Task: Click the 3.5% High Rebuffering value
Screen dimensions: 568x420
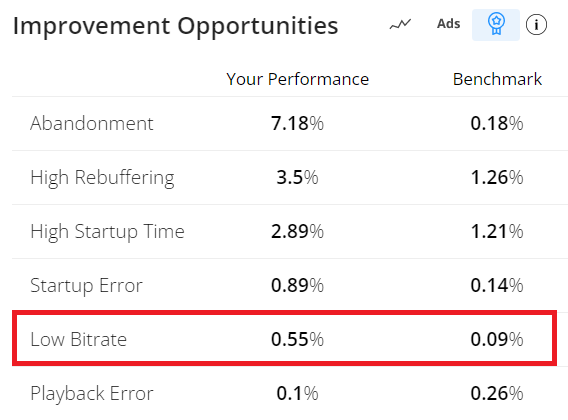Action: tap(297, 178)
